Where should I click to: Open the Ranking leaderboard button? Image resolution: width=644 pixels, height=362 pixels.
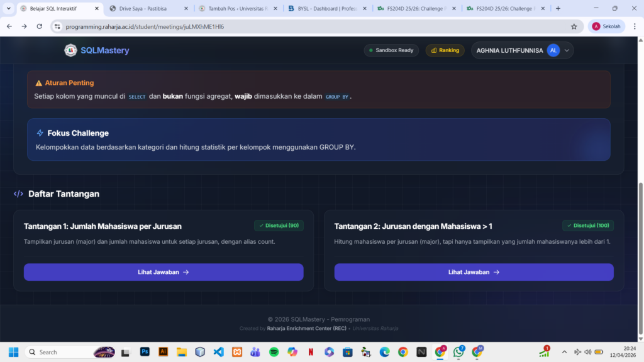click(445, 50)
